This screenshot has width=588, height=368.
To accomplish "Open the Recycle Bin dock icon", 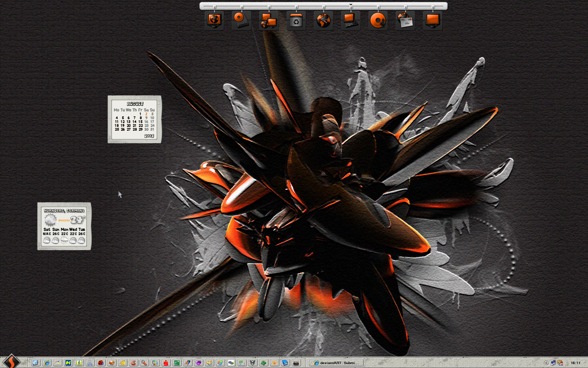I will [x=296, y=20].
